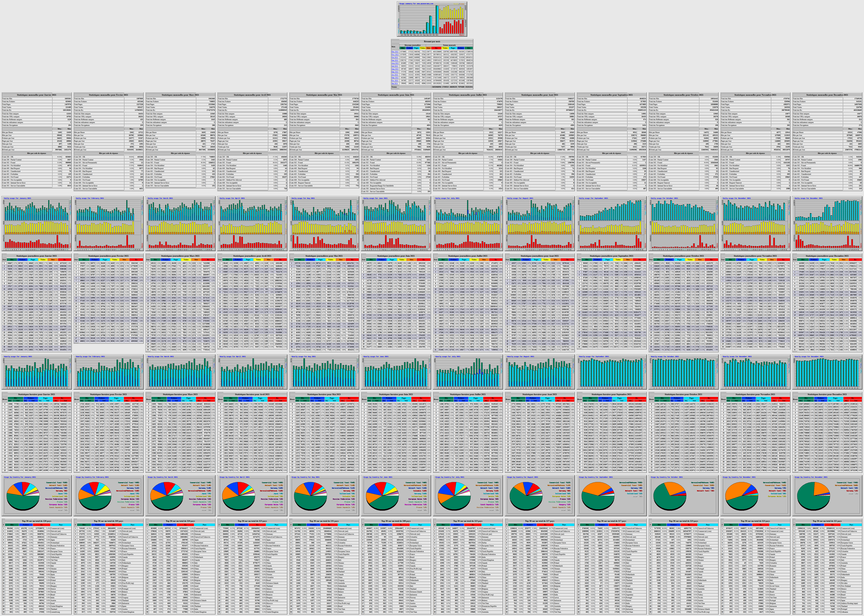Screen dimensions: 864x616
Task: Click the Daily usage for March 2021 chart
Action: (181, 224)
